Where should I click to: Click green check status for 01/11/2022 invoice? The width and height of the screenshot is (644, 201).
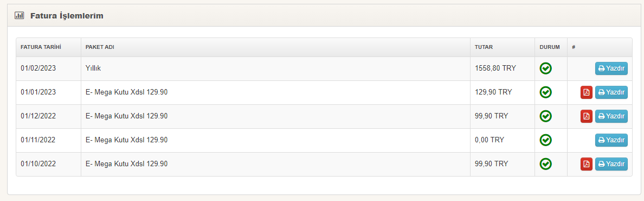545,140
